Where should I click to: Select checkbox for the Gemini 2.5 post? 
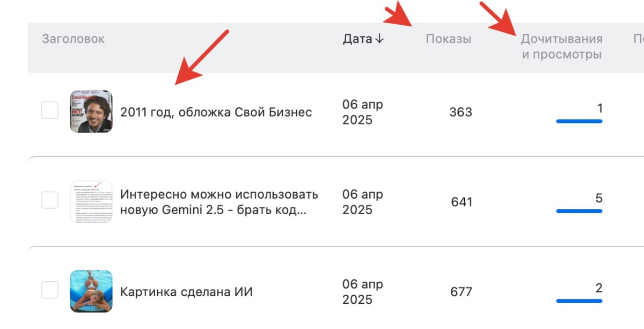[x=50, y=200]
